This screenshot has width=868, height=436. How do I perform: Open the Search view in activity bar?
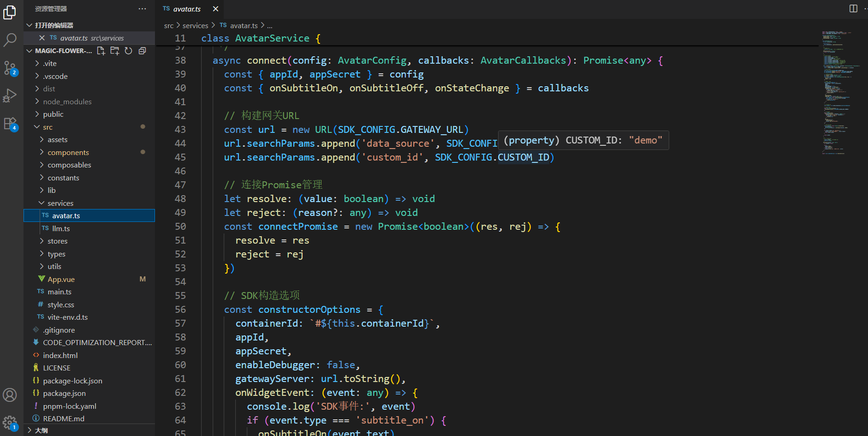10,40
